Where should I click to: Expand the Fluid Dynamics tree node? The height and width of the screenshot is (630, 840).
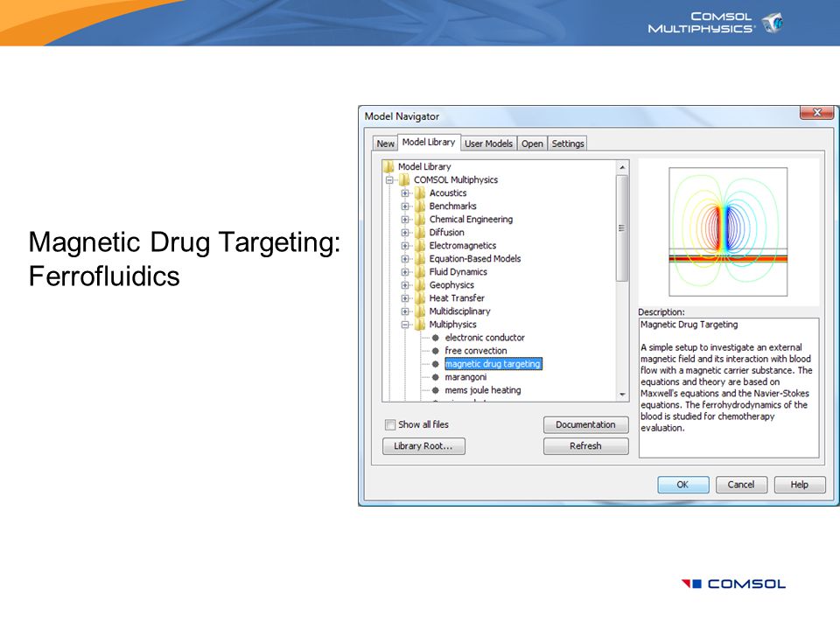click(x=405, y=272)
